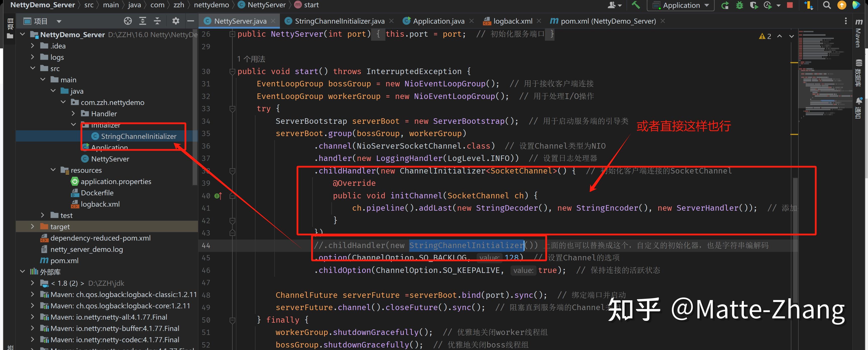Run the Application with coverage (shield icon)
The width and height of the screenshot is (868, 350).
754,5
